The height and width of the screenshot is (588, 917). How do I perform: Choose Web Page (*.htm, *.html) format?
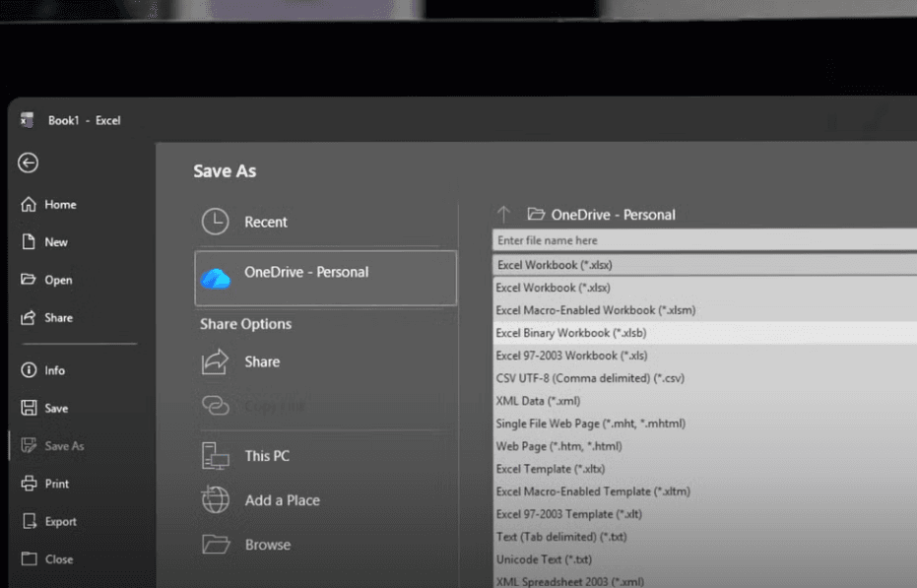pyautogui.click(x=704, y=446)
